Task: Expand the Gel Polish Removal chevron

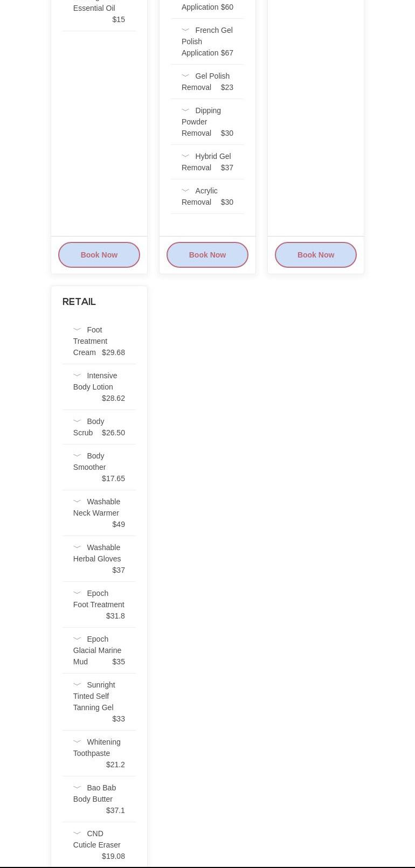Action: (185, 76)
